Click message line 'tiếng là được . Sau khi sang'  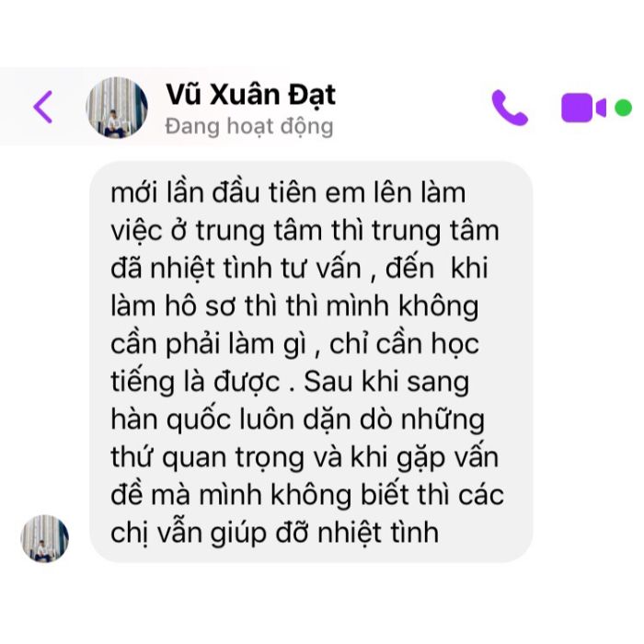click(290, 382)
